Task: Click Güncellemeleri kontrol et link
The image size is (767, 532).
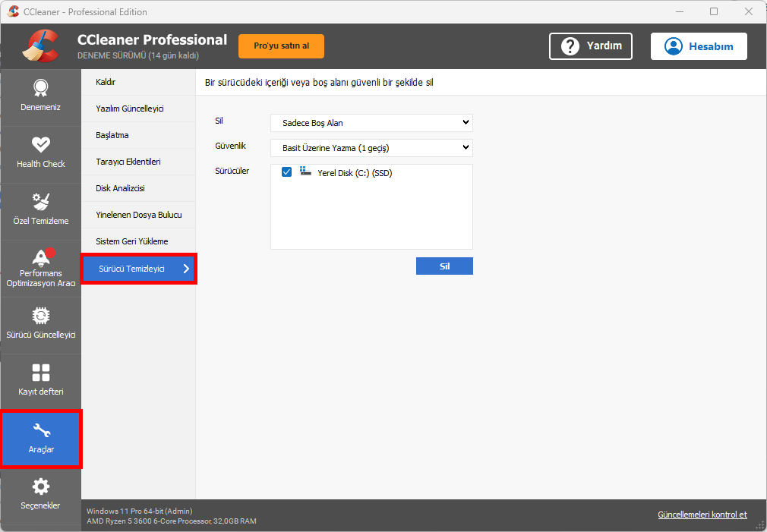Action: point(702,515)
